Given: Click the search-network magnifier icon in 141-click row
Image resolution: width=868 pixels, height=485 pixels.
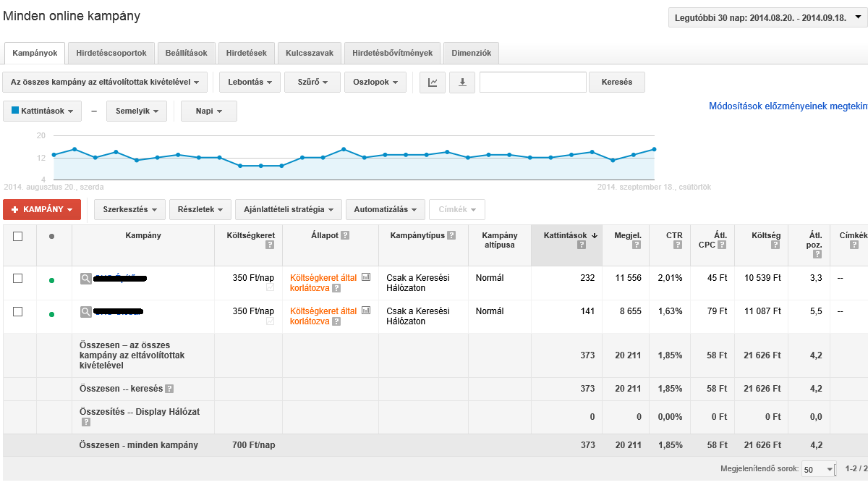Looking at the screenshot, I should [86, 311].
